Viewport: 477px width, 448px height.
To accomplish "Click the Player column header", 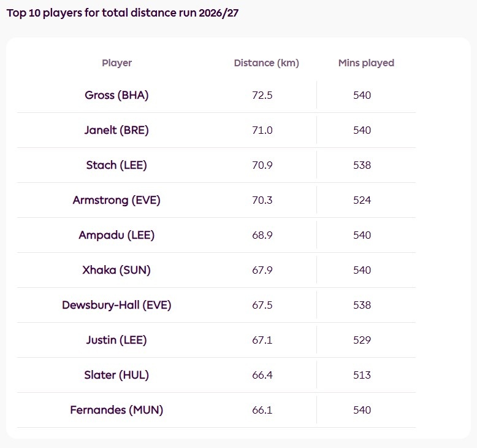I will [117, 63].
